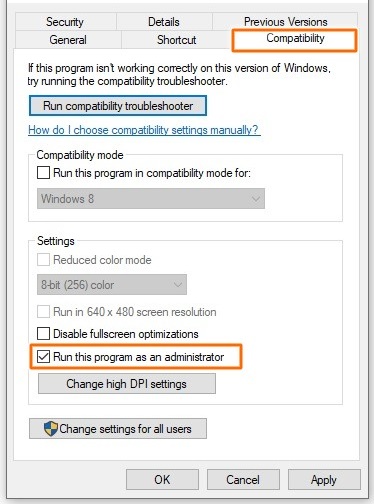Select the General tab
Viewport: 374px width, 504px height.
pyautogui.click(x=68, y=40)
